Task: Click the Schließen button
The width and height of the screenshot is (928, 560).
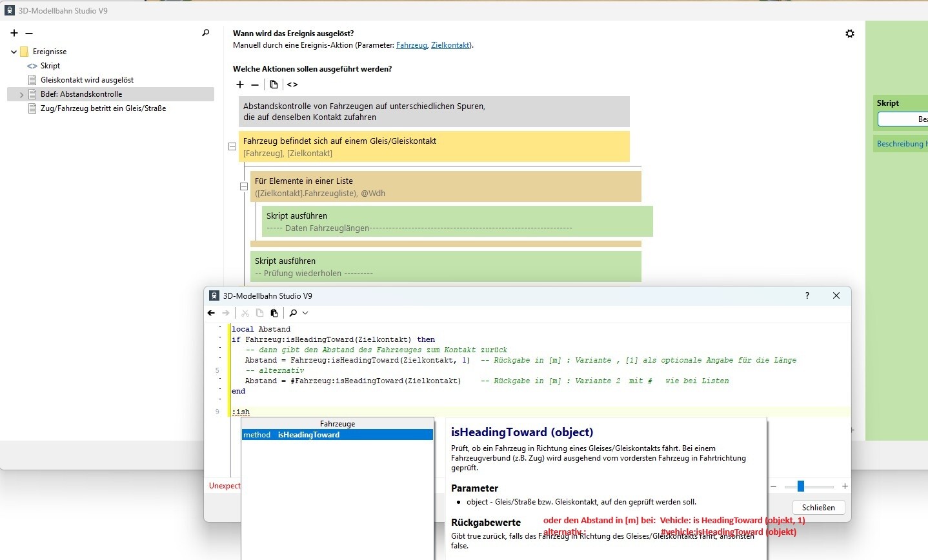Action: [x=818, y=507]
